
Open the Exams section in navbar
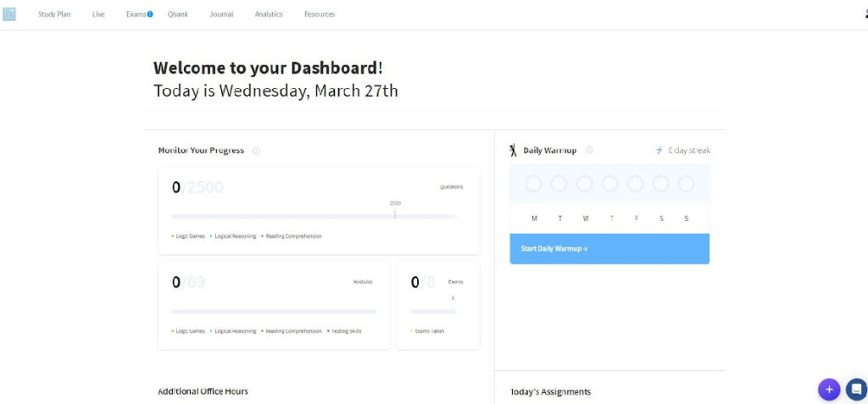pos(136,14)
